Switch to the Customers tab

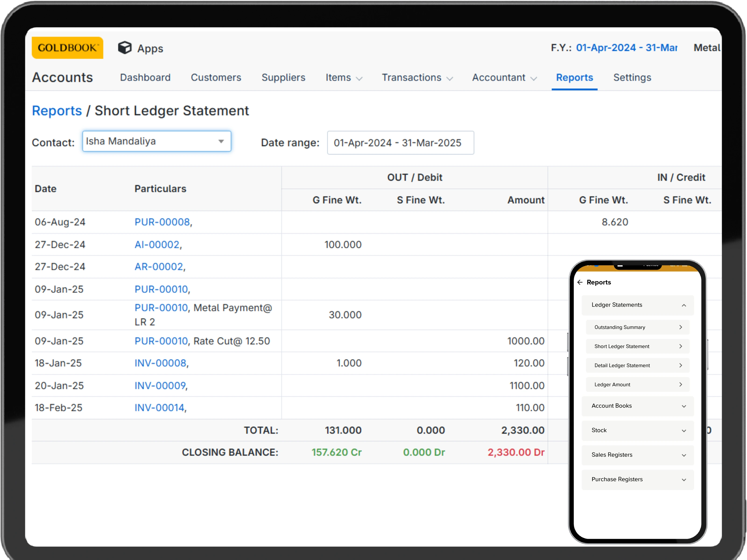pos(216,78)
